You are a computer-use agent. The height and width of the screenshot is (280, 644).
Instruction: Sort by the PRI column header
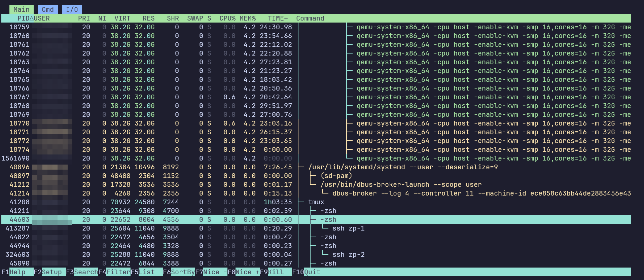point(84,18)
